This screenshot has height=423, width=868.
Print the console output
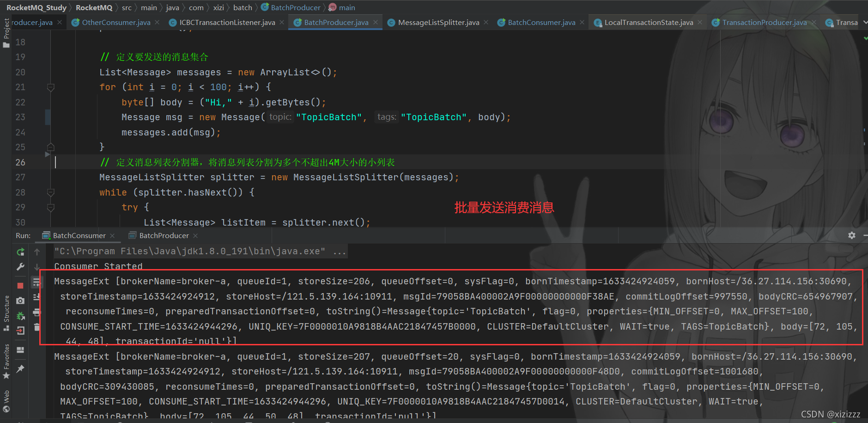click(x=37, y=313)
